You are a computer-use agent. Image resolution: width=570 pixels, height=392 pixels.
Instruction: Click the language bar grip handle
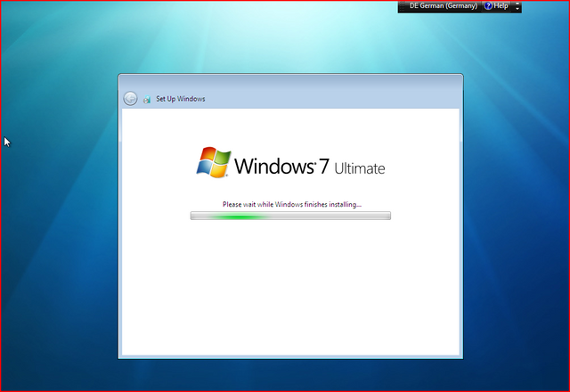(402, 6)
